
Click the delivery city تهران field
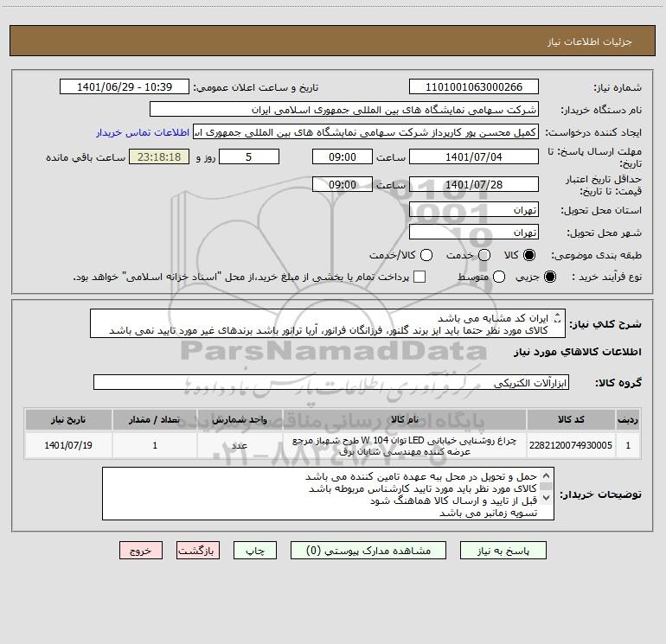tap(474, 233)
